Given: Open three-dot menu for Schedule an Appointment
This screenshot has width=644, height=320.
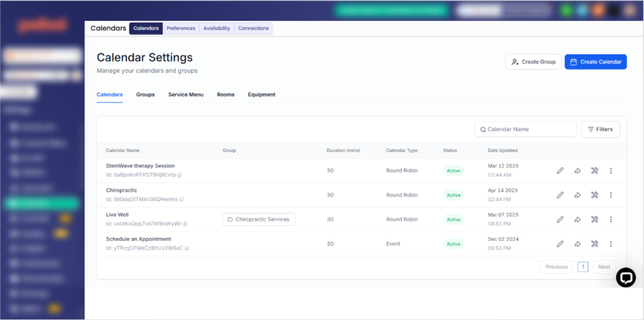Looking at the screenshot, I should (x=611, y=244).
